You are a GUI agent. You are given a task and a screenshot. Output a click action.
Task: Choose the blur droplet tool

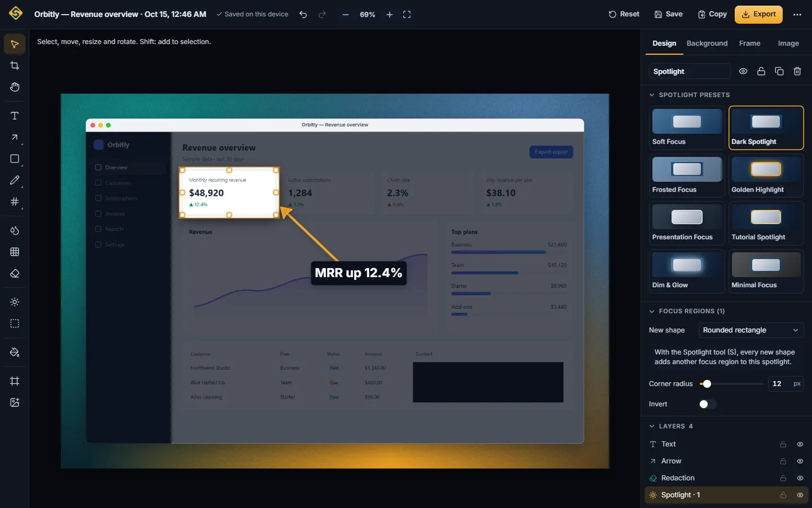click(x=15, y=230)
